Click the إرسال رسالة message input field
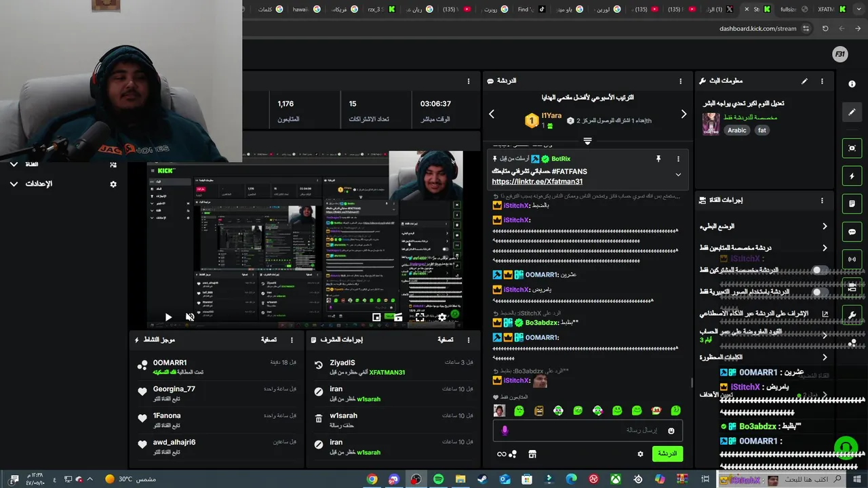The height and width of the screenshot is (488, 868). [587, 430]
